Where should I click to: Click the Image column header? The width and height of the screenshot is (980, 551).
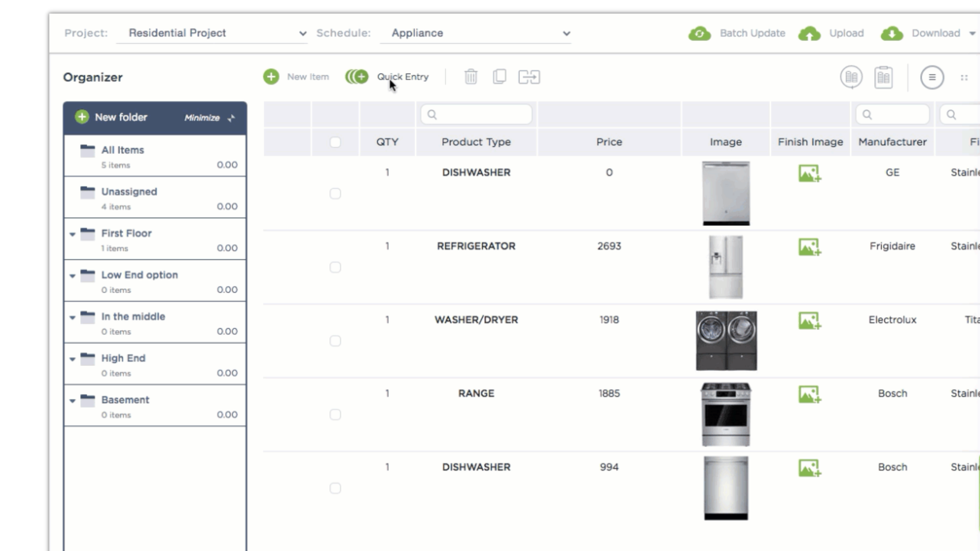pos(726,142)
